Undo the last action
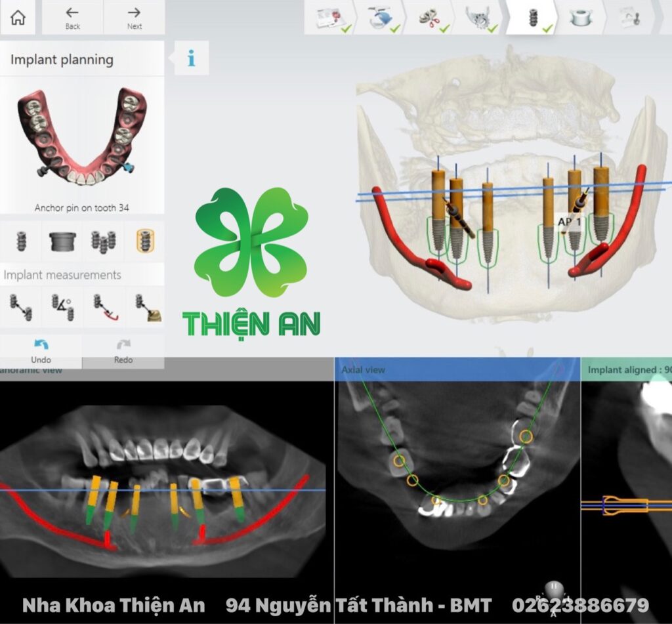 41,351
